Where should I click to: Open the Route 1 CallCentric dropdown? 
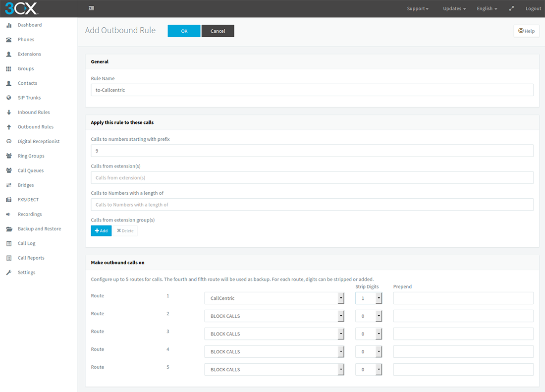click(274, 298)
